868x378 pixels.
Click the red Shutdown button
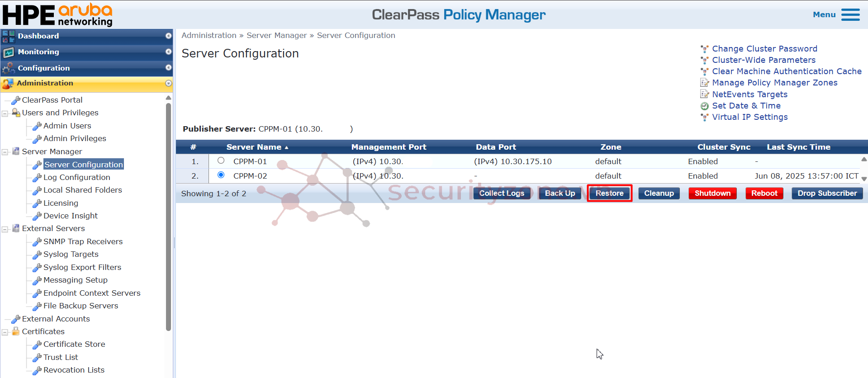pos(712,194)
